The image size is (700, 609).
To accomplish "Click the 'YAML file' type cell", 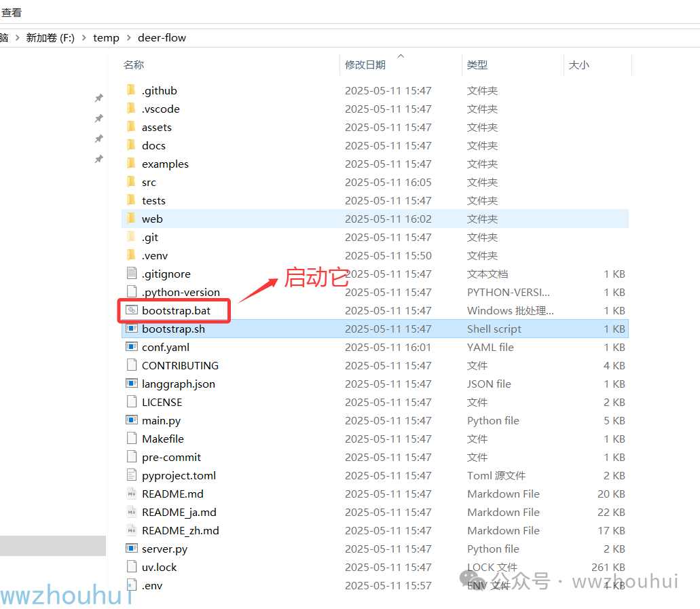I will [491, 347].
